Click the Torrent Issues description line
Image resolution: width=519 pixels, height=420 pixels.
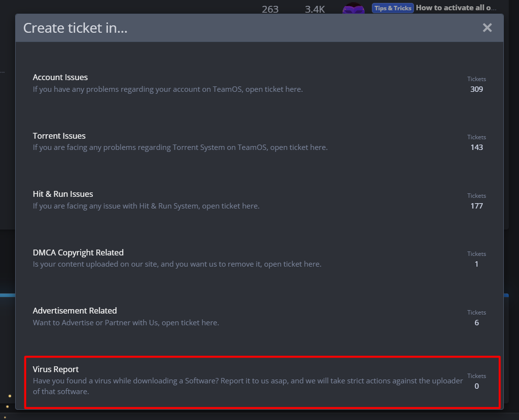click(180, 147)
